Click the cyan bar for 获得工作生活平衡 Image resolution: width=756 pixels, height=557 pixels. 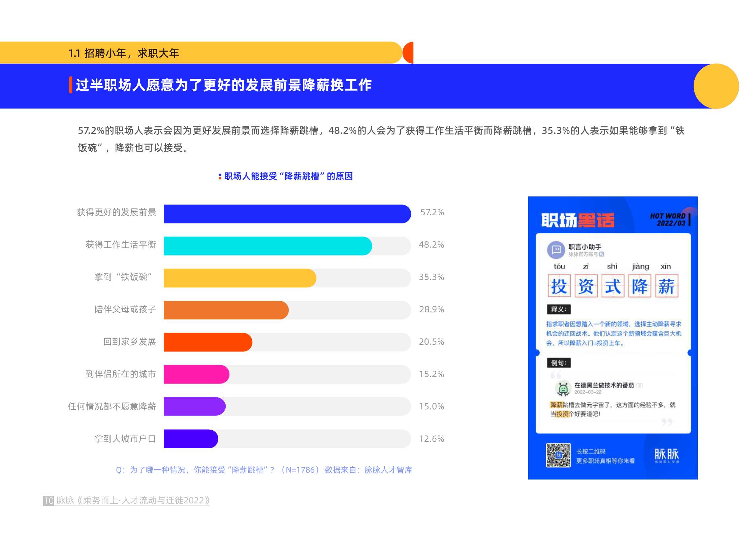pyautogui.click(x=268, y=246)
